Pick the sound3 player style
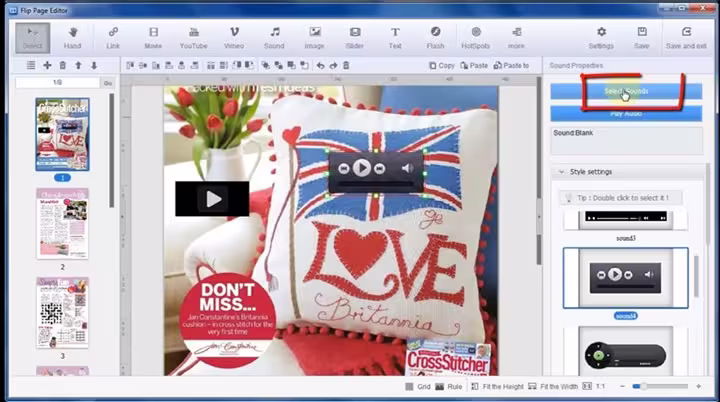 pyautogui.click(x=625, y=221)
